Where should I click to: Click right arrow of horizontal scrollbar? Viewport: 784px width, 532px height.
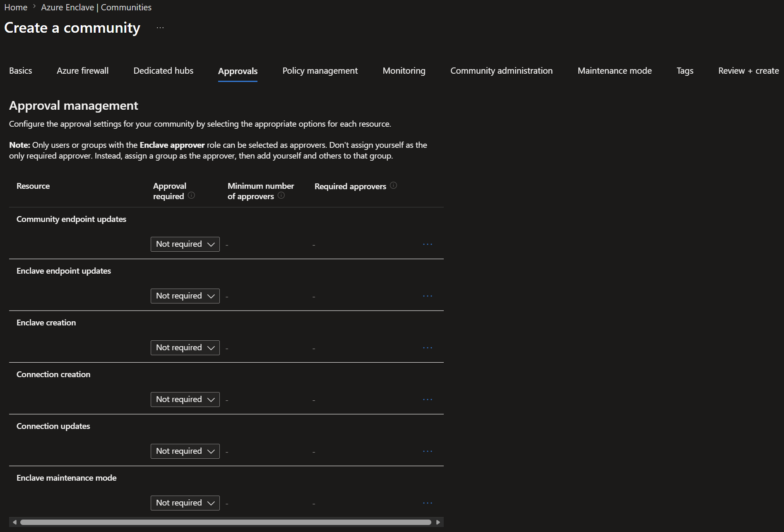tap(438, 522)
